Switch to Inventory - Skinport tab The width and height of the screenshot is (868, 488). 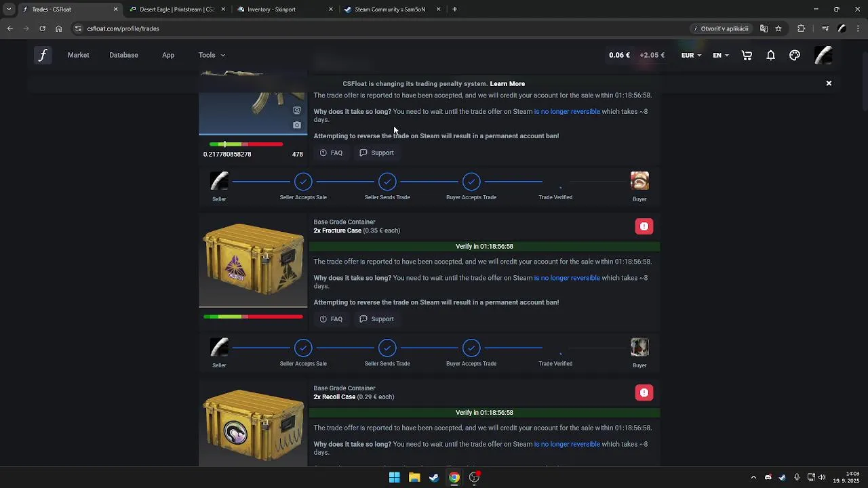point(285,9)
